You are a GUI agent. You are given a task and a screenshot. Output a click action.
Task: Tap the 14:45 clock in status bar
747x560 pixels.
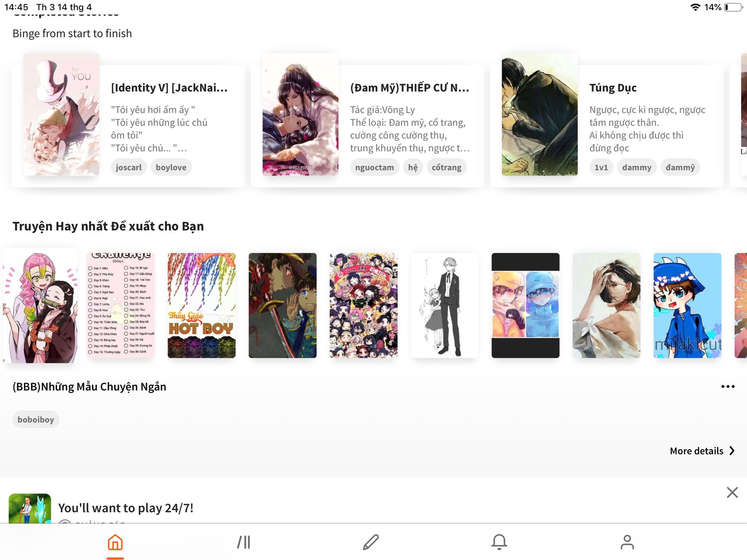(x=16, y=7)
